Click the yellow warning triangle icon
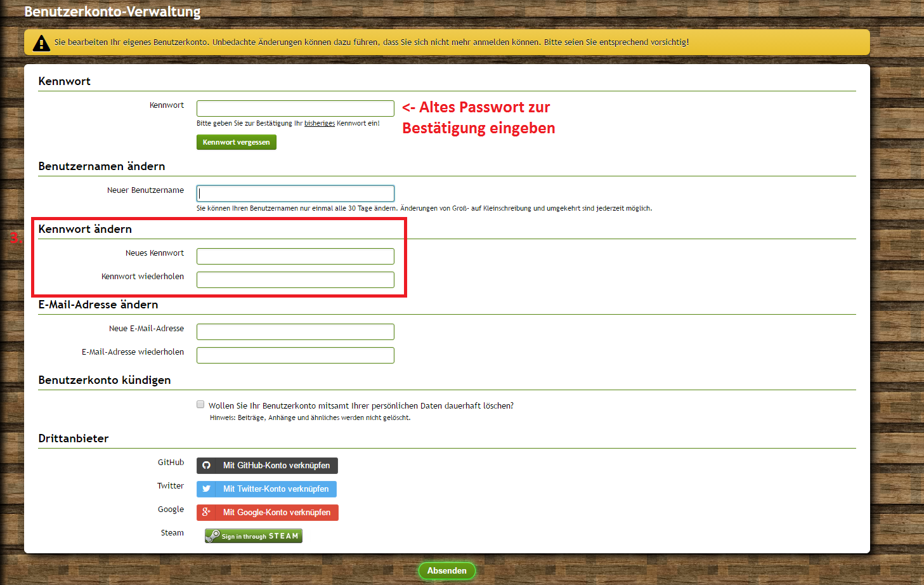This screenshot has width=924, height=585. 41,43
